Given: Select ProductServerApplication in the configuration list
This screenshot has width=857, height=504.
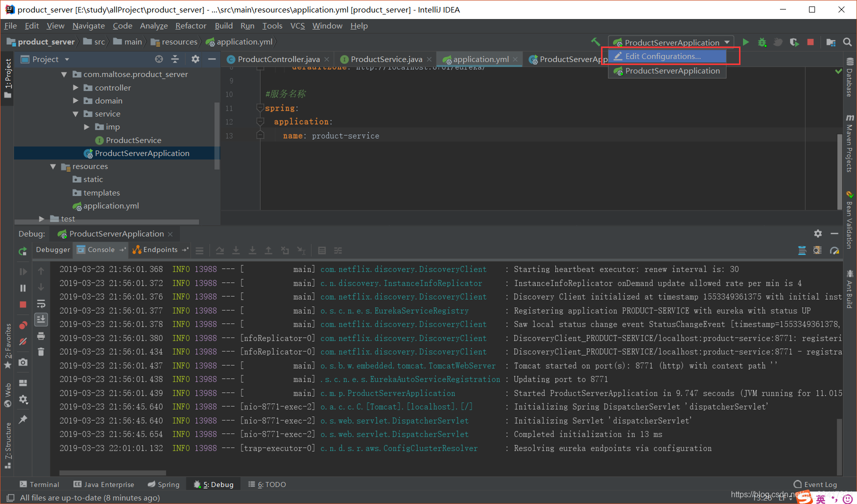Looking at the screenshot, I should 667,71.
